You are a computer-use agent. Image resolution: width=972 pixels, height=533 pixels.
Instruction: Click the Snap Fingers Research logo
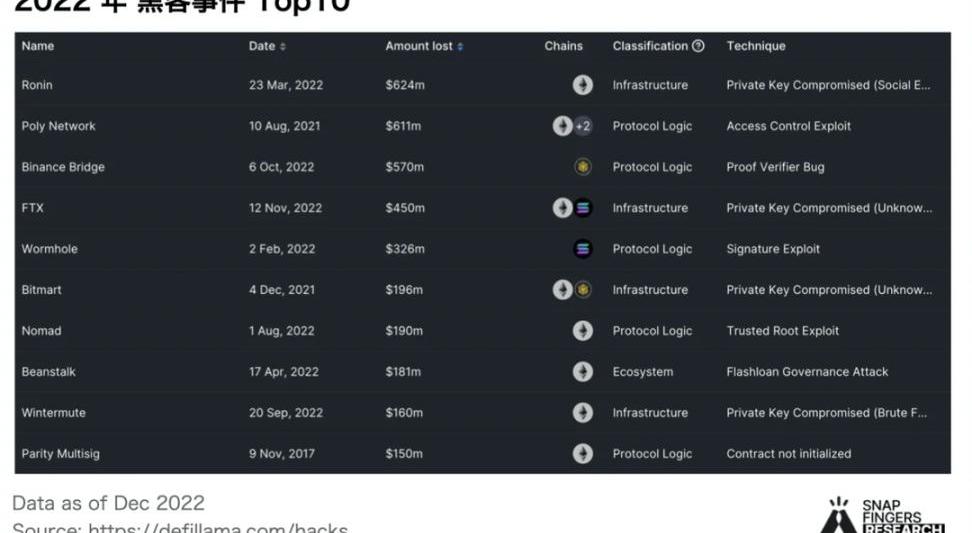883,517
